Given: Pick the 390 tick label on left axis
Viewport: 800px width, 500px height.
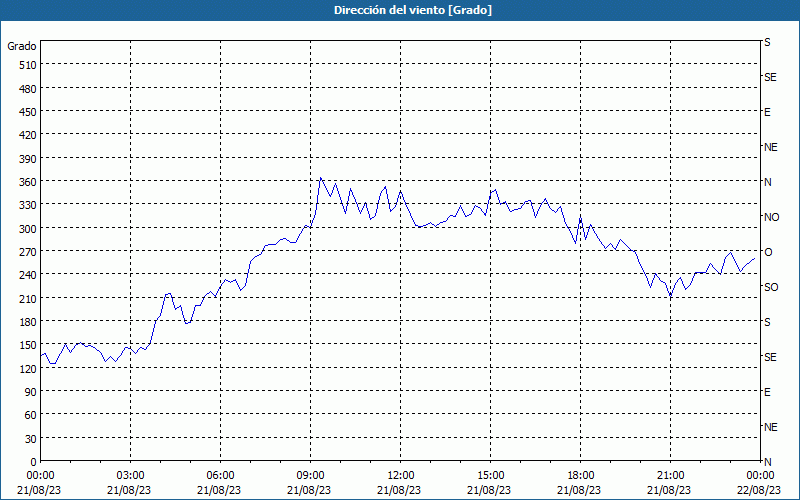Looking at the screenshot, I should (x=29, y=159).
